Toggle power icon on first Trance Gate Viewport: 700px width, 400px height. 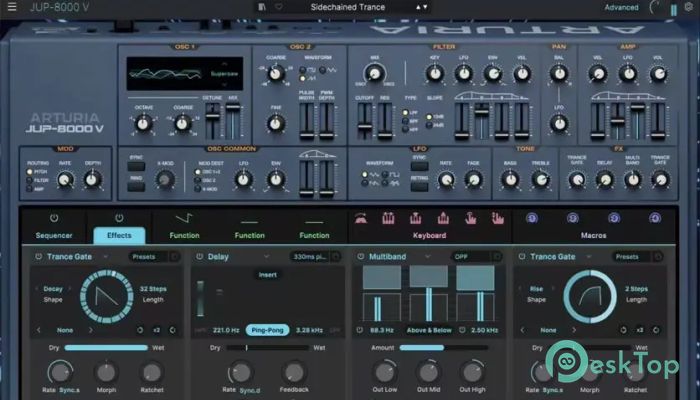(38, 256)
